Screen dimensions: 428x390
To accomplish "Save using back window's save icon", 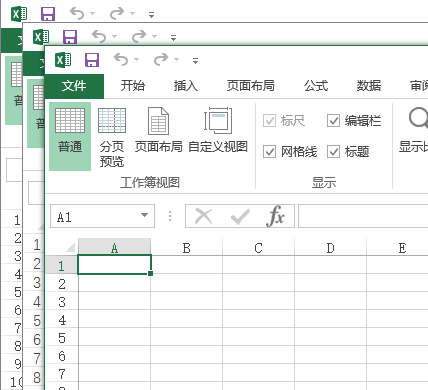I will [48, 14].
